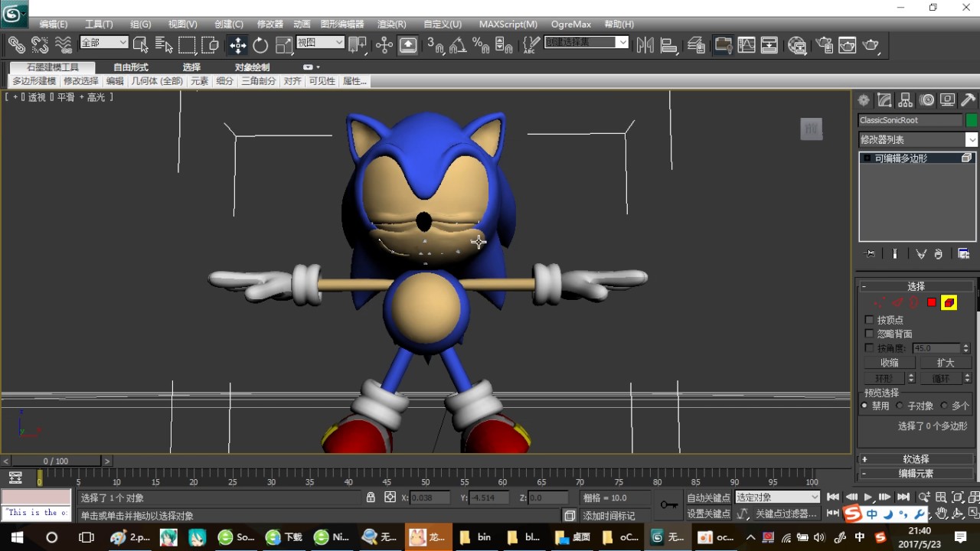Select the Element sub-object level
Image resolution: width=980 pixels, height=551 pixels.
pyautogui.click(x=949, y=302)
